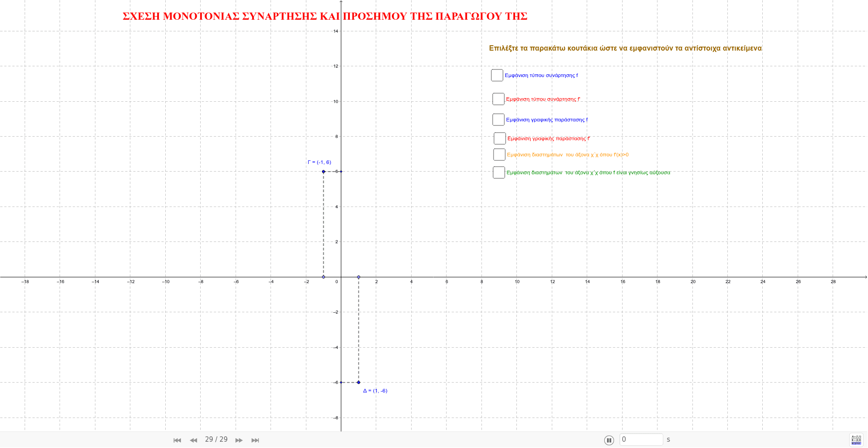This screenshot has height=448, width=868.
Task: Jump to first construction step
Action: tap(177, 440)
